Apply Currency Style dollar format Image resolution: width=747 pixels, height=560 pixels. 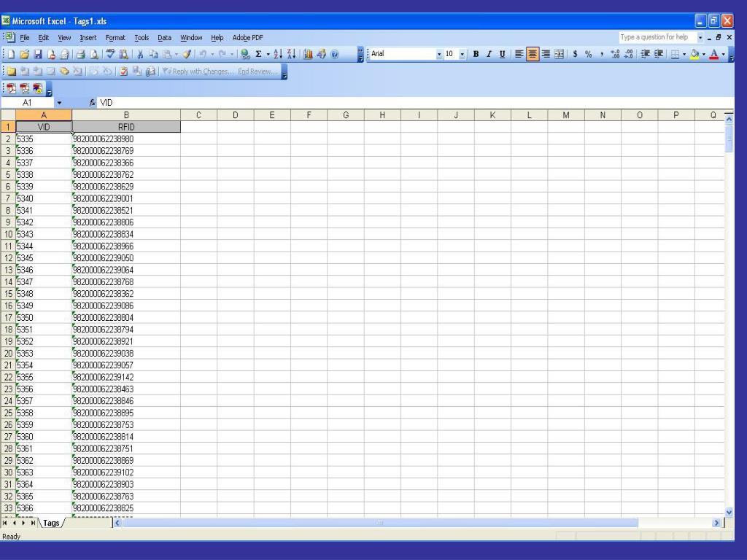(x=576, y=54)
